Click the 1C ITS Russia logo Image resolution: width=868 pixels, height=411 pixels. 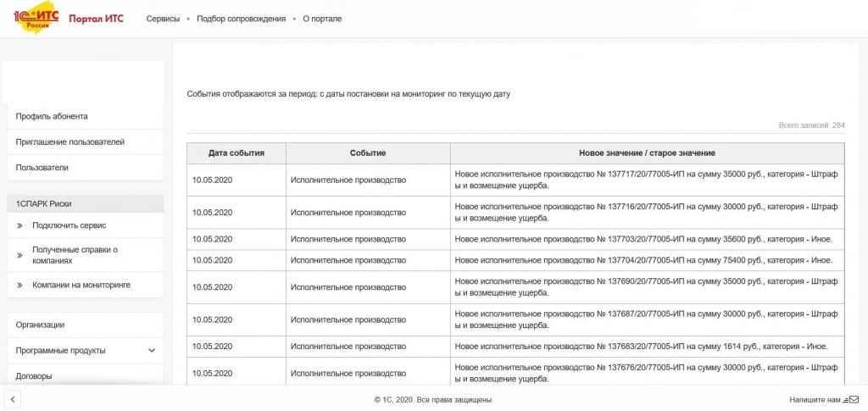pos(36,18)
